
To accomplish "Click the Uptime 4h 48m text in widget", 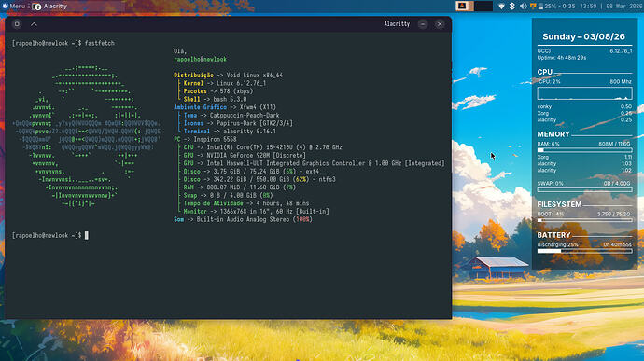I will pos(562,58).
